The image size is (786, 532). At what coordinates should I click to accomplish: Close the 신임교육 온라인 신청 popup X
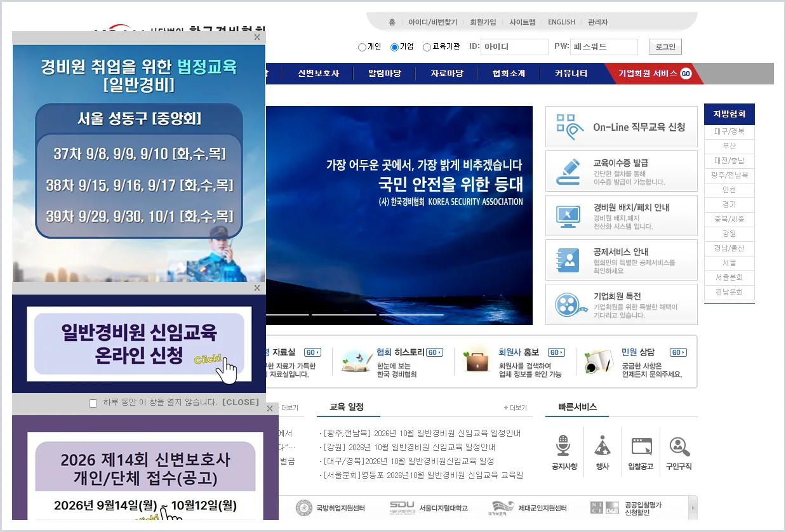coord(257,288)
